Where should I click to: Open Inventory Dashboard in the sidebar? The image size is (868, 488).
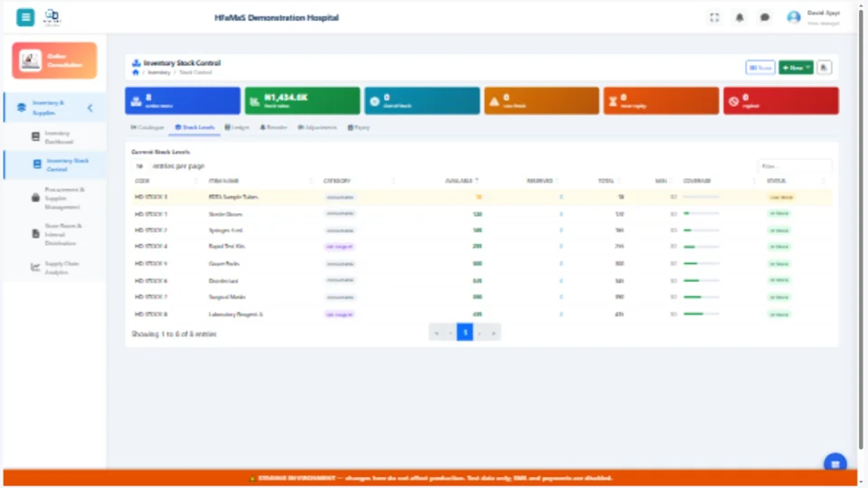tap(54, 137)
